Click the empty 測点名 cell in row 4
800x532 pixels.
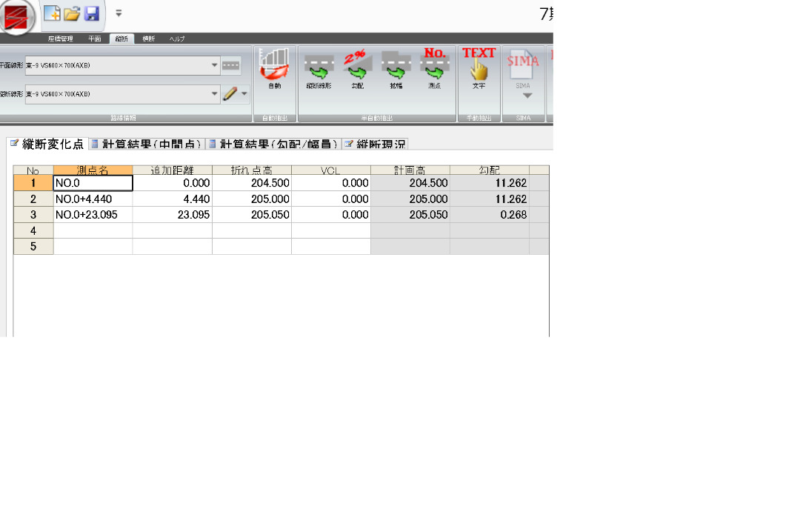(93, 230)
